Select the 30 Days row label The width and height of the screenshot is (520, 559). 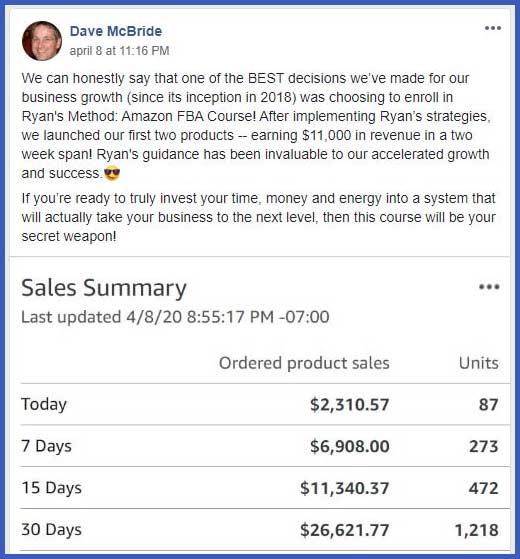coord(51,529)
